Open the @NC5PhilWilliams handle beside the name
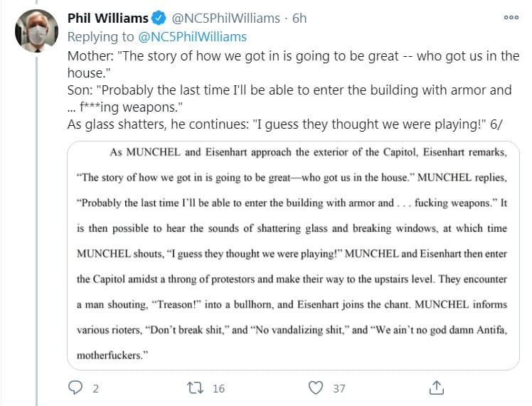The image size is (532, 406). (228, 18)
